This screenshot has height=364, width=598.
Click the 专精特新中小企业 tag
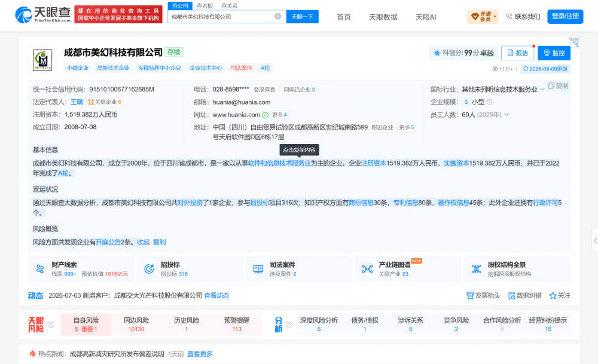[x=160, y=68]
